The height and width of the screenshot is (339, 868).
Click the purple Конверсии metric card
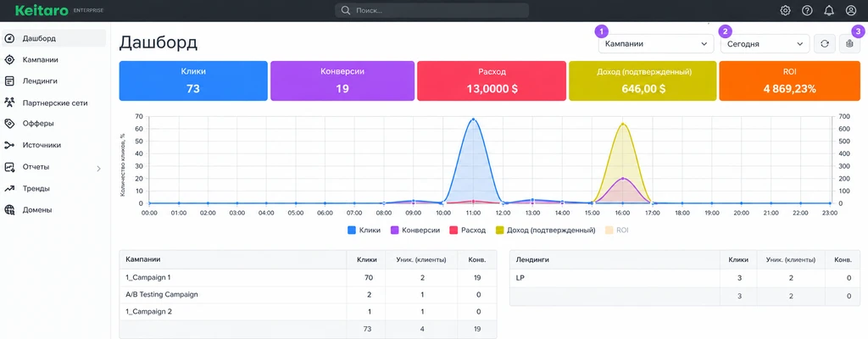[x=342, y=81]
